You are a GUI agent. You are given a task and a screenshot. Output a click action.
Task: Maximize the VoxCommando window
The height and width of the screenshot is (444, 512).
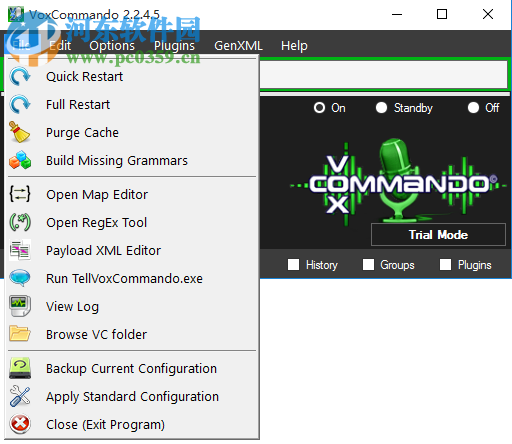click(442, 14)
